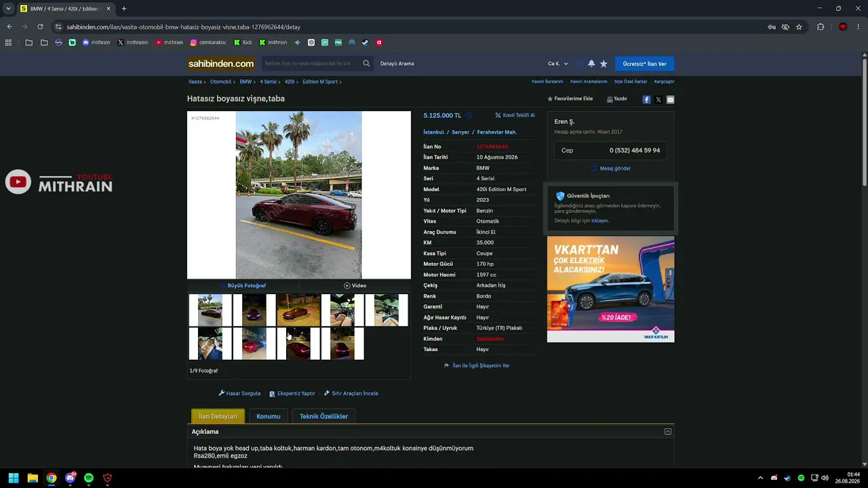Viewport: 868px width, 488px height.
Task: Click the Yazdır printer button
Action: click(x=616, y=99)
